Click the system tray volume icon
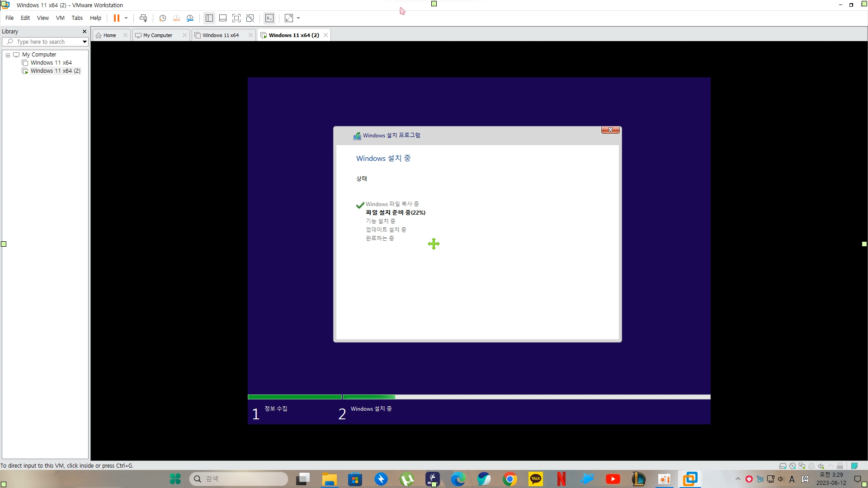The image size is (868, 488). (781, 479)
